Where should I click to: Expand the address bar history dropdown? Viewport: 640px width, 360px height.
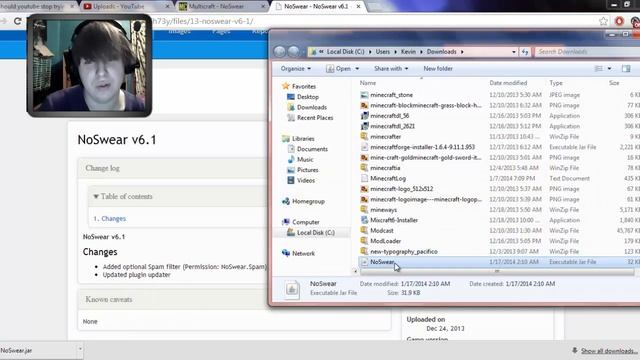point(514,52)
